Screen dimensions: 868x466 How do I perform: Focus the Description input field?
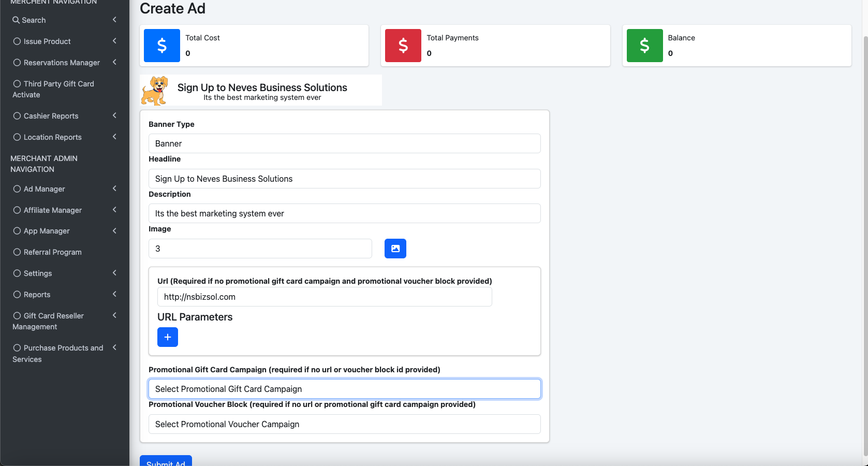[345, 213]
